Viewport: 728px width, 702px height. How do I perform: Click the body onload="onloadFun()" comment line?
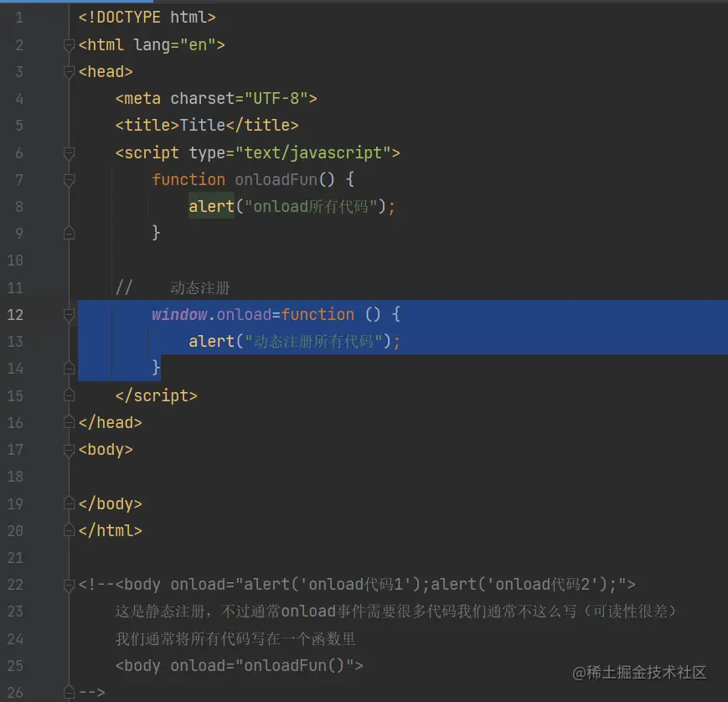239,666
